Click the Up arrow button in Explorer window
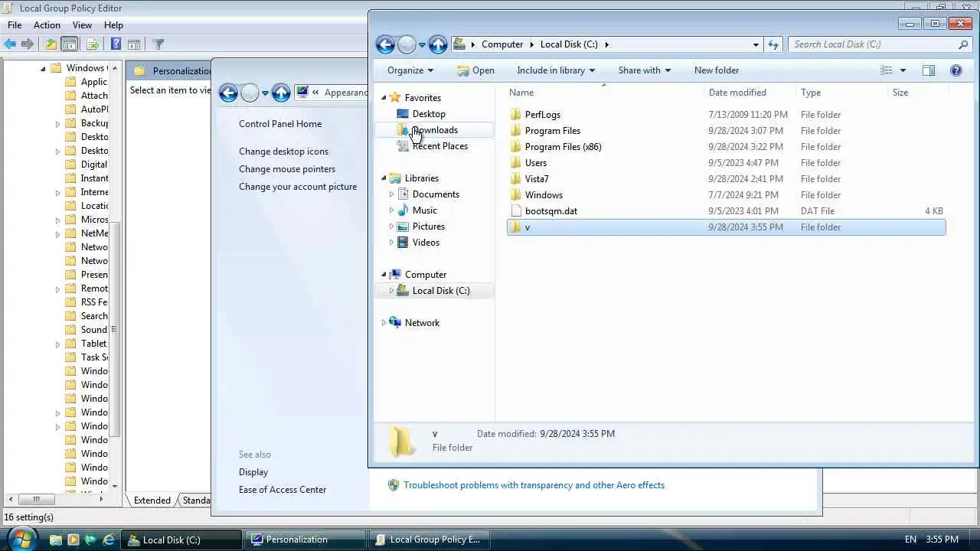Viewport: 980px width, 551px height. click(x=438, y=44)
